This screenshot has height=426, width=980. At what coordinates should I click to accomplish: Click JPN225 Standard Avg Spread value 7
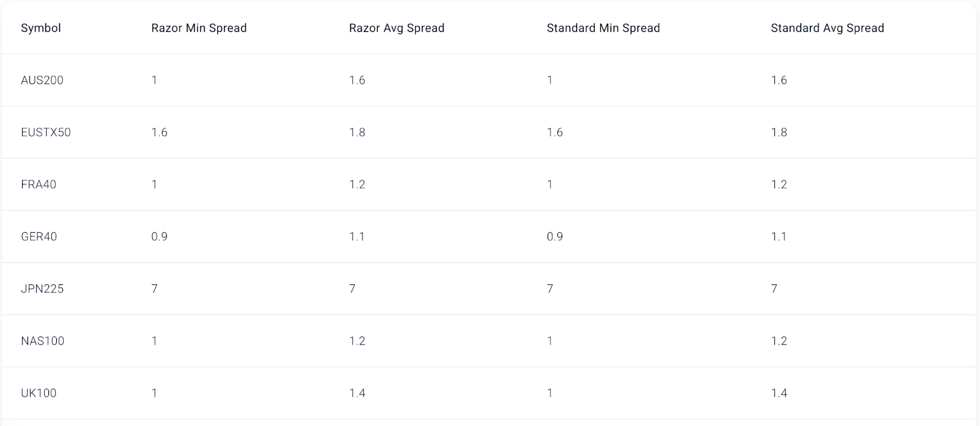[774, 289]
